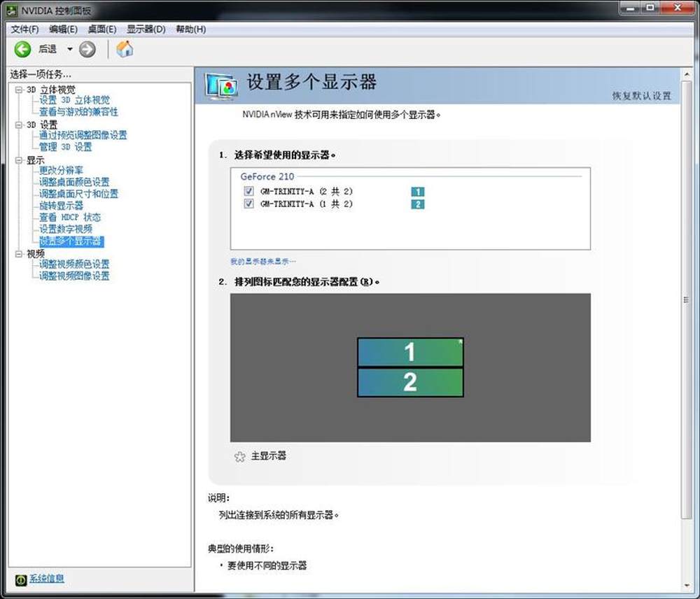Maximize the NVIDIA control panel window
700x599 pixels.
pos(650,8)
